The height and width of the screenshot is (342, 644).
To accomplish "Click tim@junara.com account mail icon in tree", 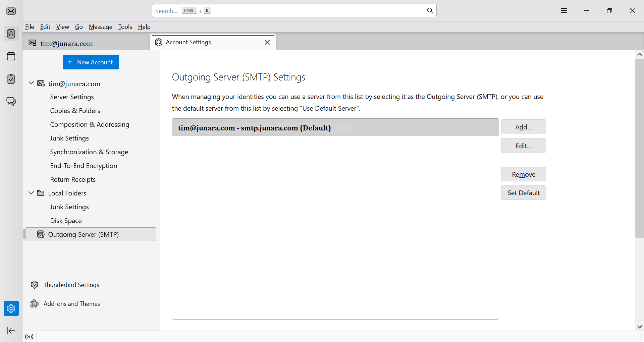I will coord(41,83).
